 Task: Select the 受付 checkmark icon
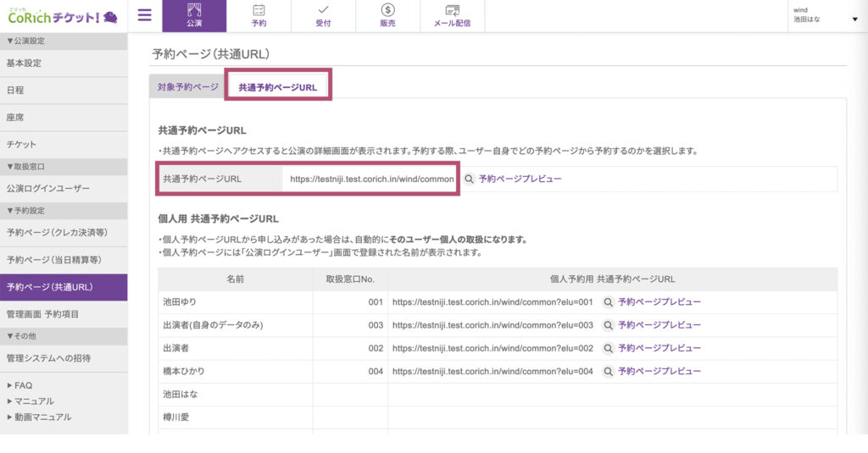323,16
